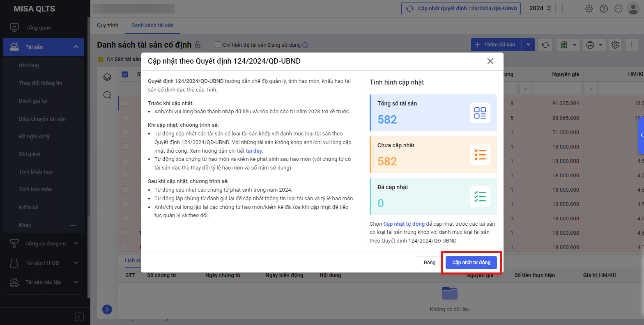Expand the Công cụ dụng cụ section

tap(76, 243)
